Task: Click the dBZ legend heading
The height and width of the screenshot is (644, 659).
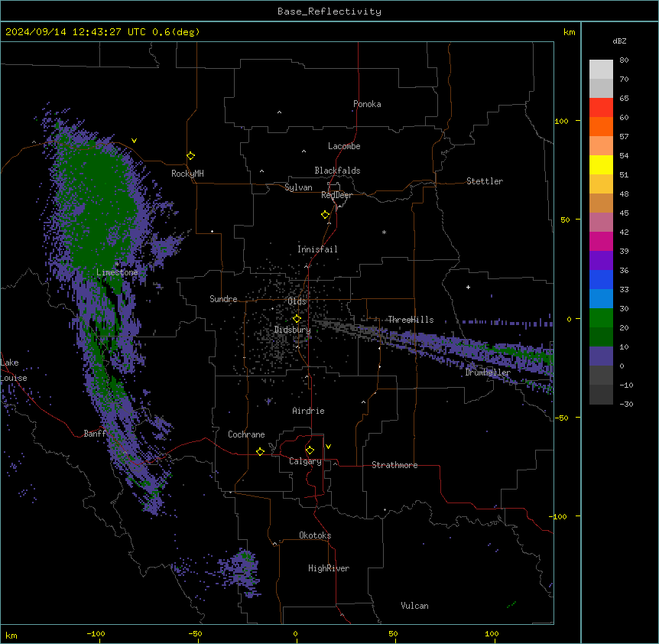Action: [x=619, y=41]
